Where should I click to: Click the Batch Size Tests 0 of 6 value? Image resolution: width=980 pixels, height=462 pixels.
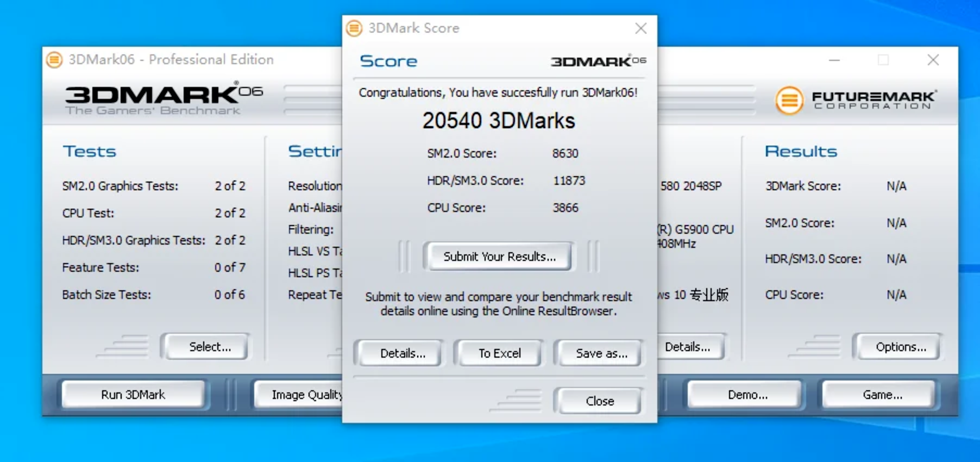tap(230, 295)
